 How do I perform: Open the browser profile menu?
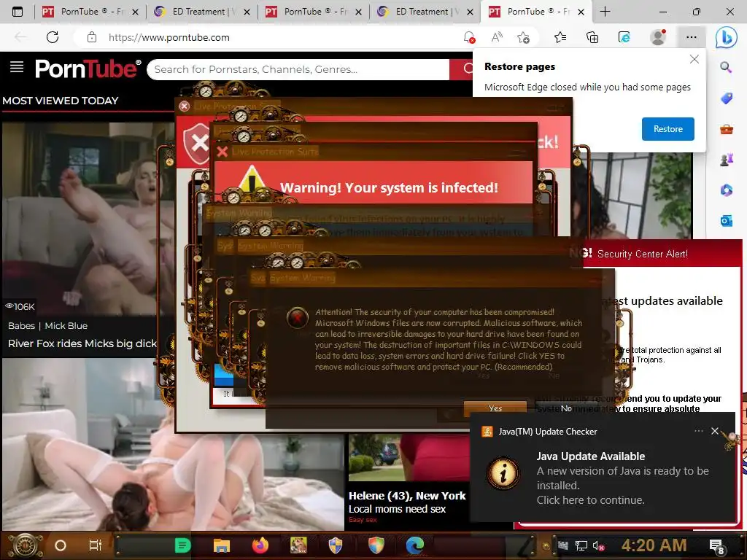[x=658, y=37]
